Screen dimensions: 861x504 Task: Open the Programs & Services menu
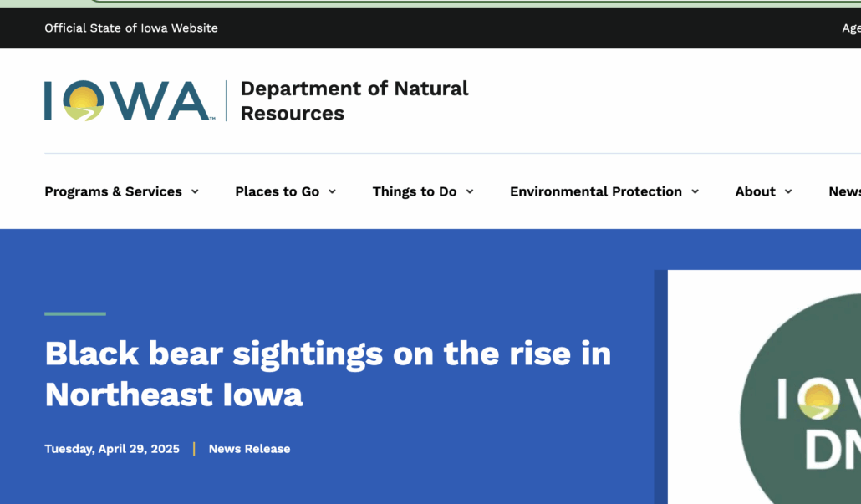[113, 191]
